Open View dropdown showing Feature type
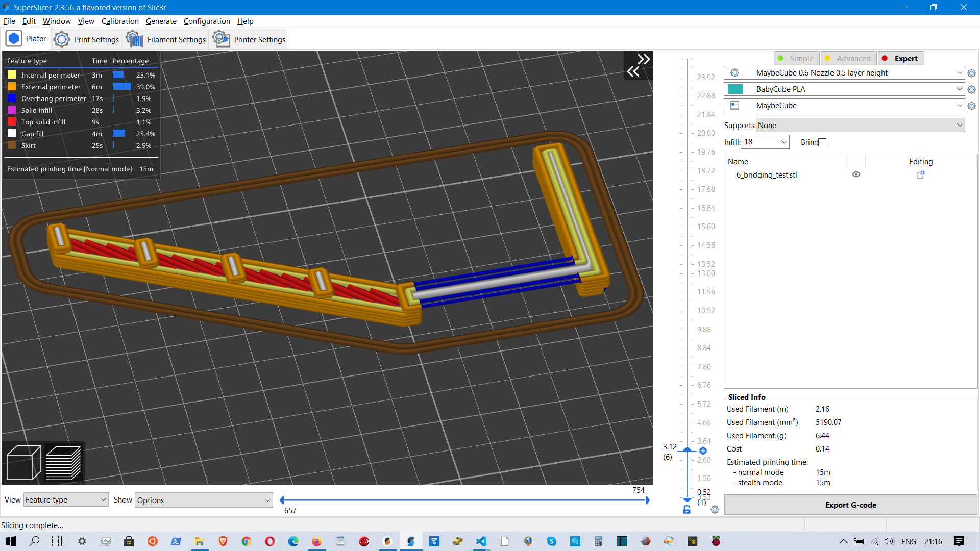The image size is (980, 551). click(x=66, y=500)
